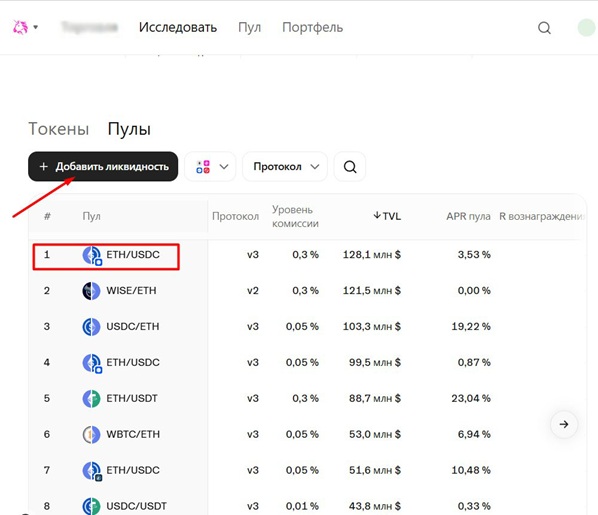Click the APR value 10,48 %
598x515 pixels.
point(471,470)
